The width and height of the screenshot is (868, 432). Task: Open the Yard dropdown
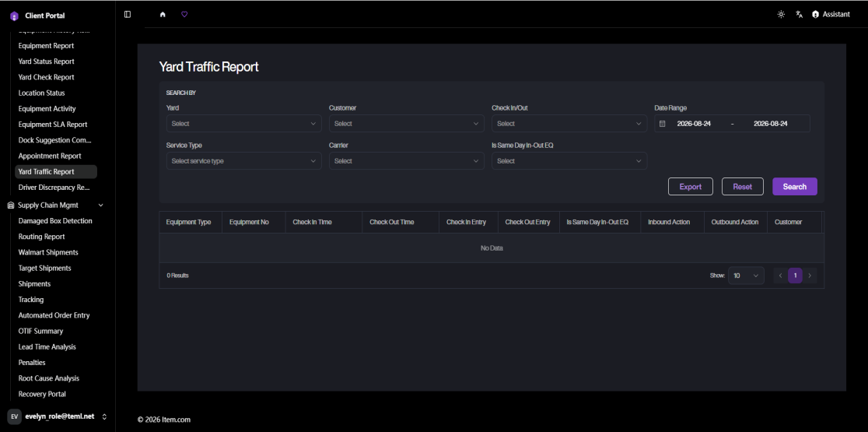(244, 124)
